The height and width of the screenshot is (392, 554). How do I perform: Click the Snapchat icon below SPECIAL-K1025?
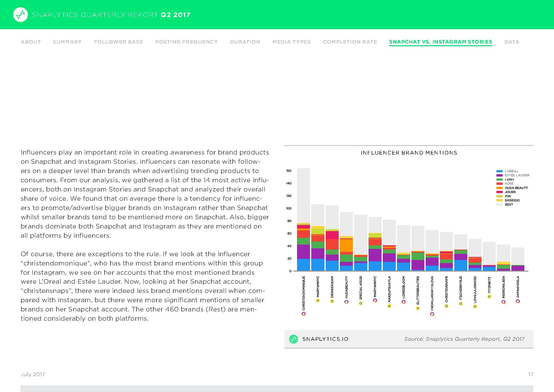click(360, 303)
